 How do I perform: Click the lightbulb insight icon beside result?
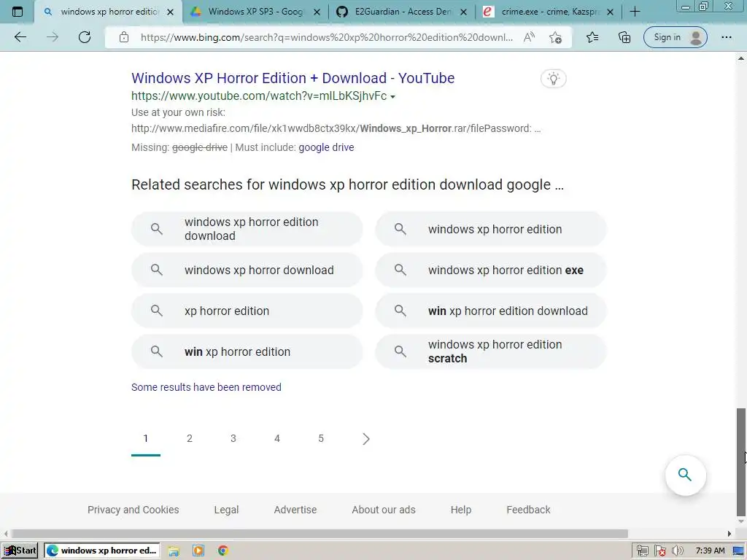(553, 79)
